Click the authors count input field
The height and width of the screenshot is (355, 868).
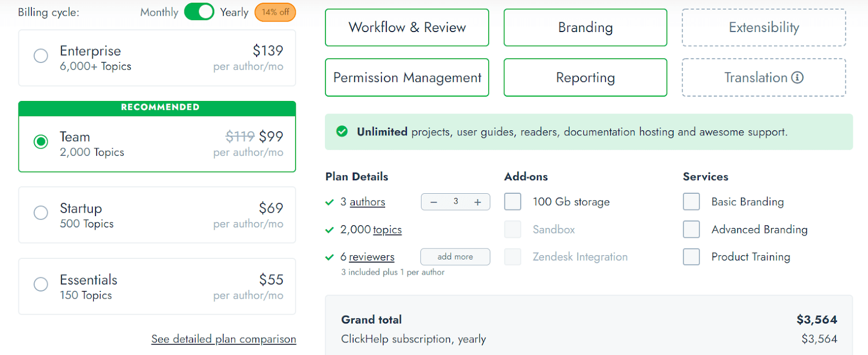pos(456,202)
